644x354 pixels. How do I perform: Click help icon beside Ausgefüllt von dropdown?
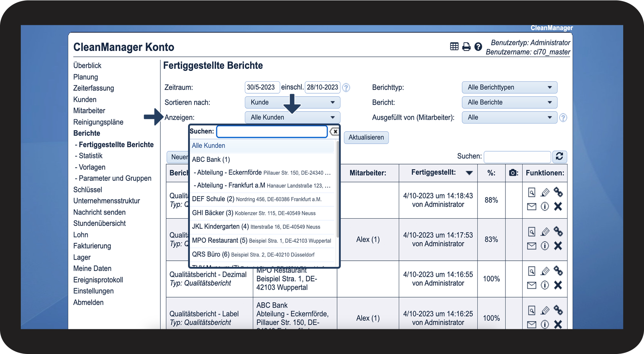563,118
